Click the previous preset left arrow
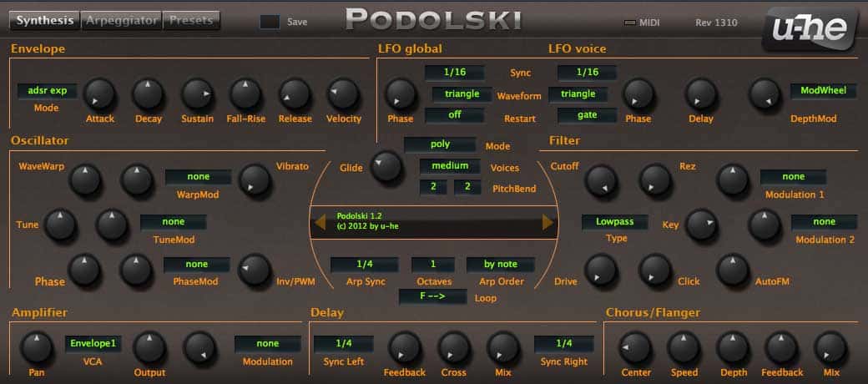 pyautogui.click(x=320, y=221)
